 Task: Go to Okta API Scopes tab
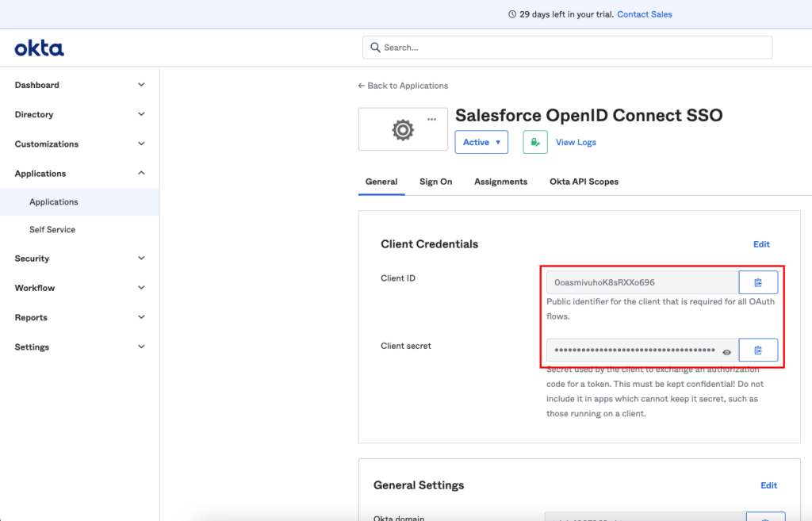(584, 182)
